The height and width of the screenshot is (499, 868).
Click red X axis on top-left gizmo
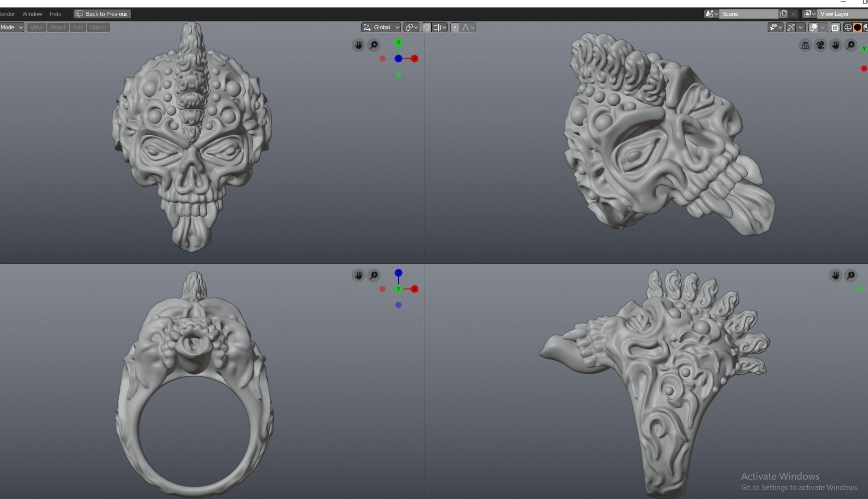click(414, 59)
